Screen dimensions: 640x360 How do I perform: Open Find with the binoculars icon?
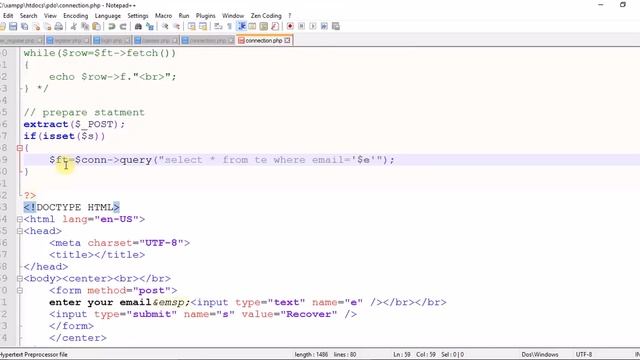(x=138, y=27)
